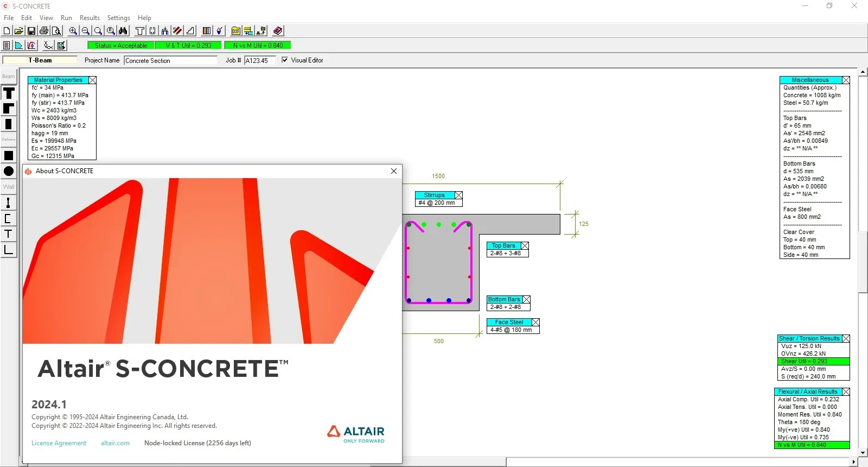
Task: Click the plain magnifier zoom icon
Action: pyautogui.click(x=98, y=31)
